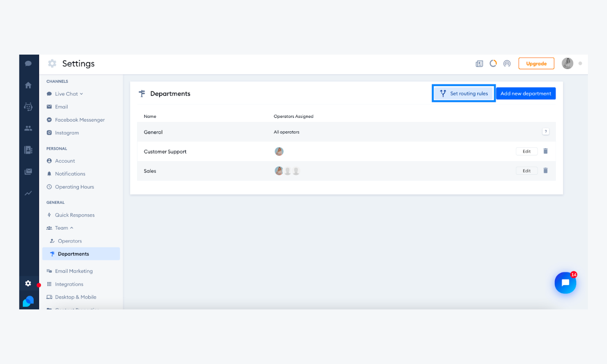Image resolution: width=607 pixels, height=364 pixels.
Task: Click the Customer Support department name
Action: coord(165,152)
